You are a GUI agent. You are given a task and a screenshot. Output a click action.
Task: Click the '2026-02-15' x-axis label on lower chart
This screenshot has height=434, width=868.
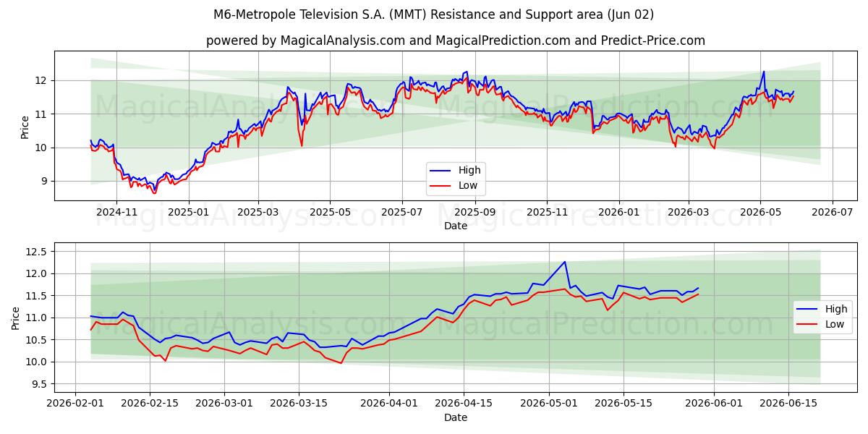tap(150, 403)
